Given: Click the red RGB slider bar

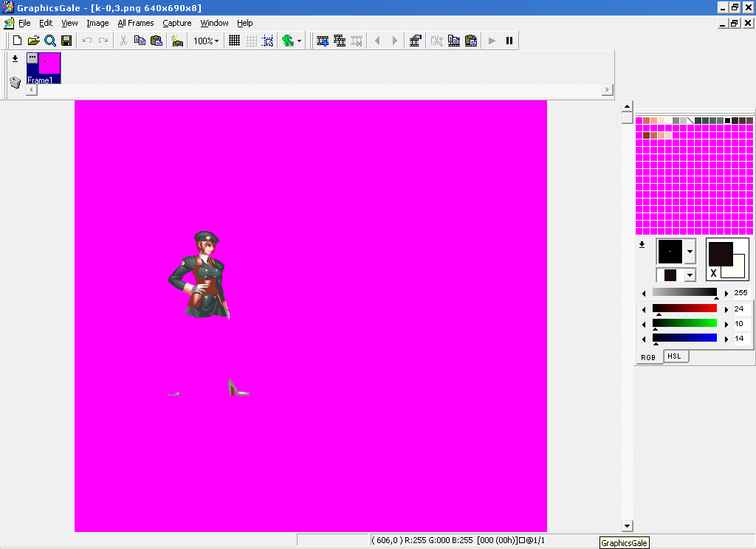Looking at the screenshot, I should point(684,308).
